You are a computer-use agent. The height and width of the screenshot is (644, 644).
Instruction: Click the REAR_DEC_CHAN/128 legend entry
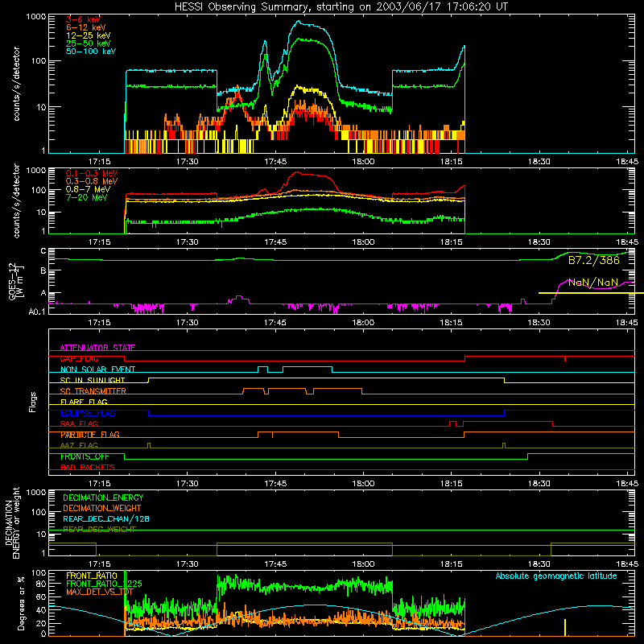[x=106, y=519]
